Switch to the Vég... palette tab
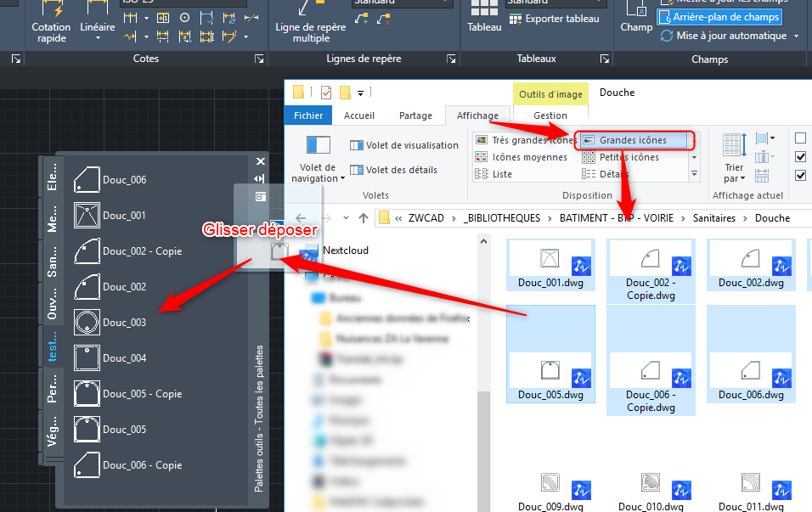 (x=51, y=430)
